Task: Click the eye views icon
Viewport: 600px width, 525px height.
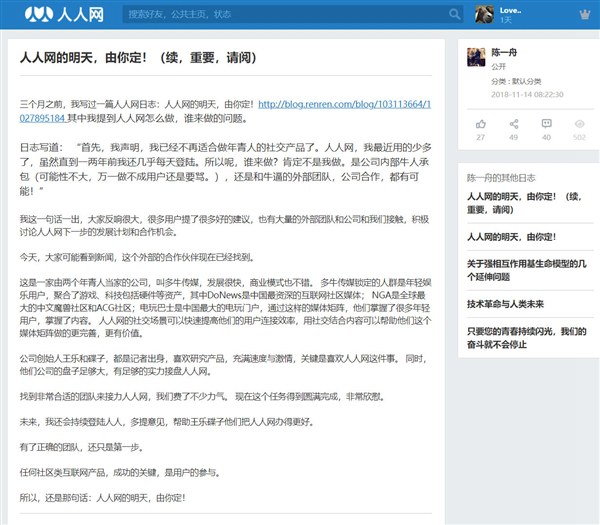Action: (579, 124)
